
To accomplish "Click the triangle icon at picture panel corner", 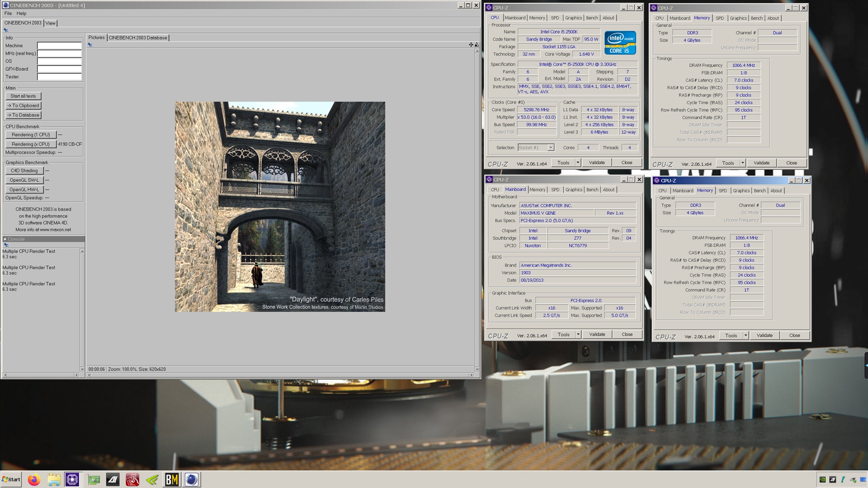I will (477, 44).
